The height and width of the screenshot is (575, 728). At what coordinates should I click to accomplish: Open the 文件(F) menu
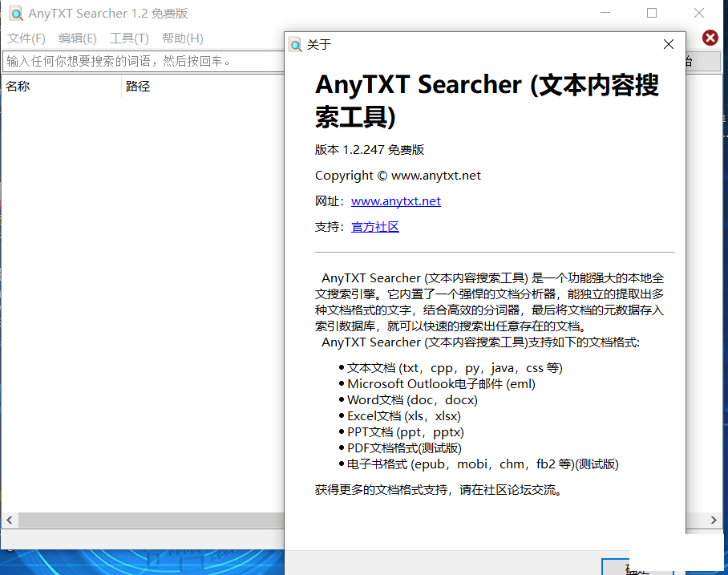(26, 38)
